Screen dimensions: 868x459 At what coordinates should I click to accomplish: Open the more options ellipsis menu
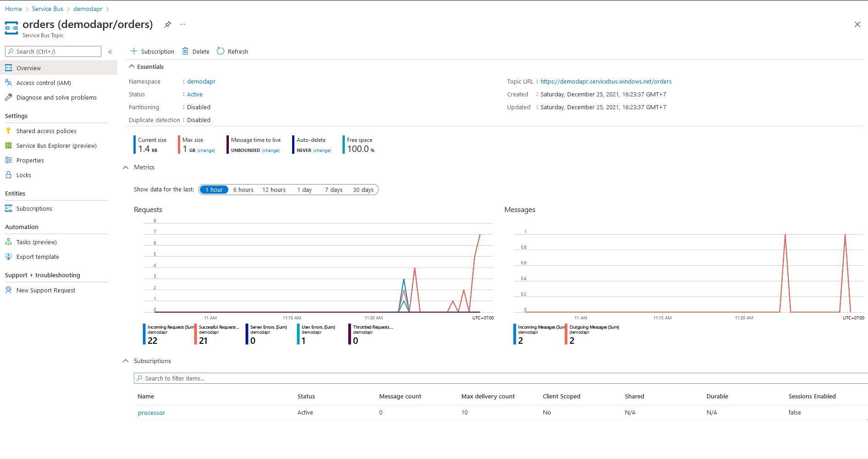pyautogui.click(x=182, y=24)
